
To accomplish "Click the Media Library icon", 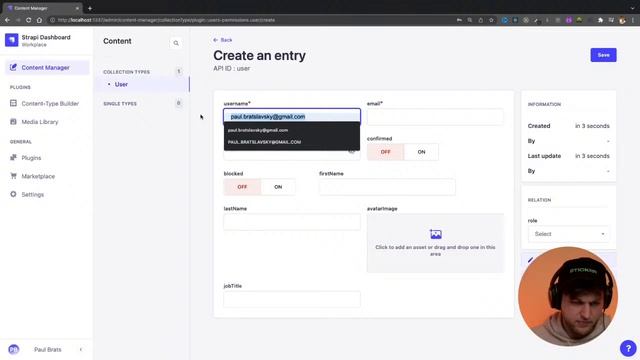I will coord(13,122).
